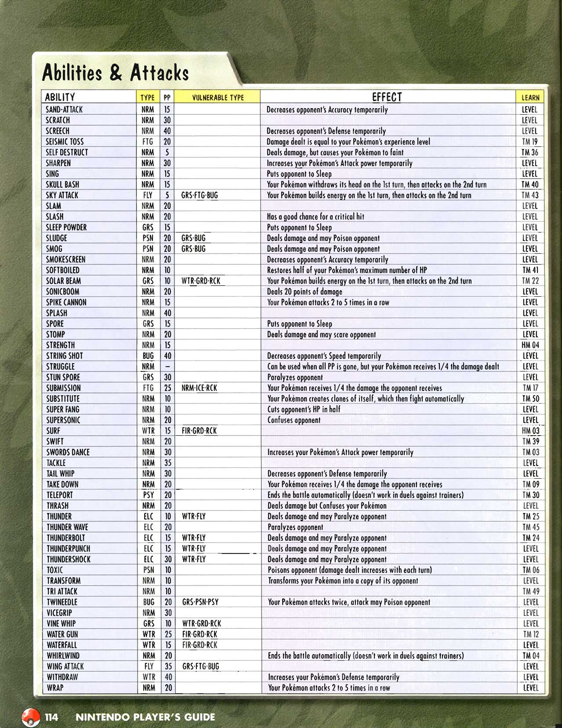
Task: Click "Paralyzes opponent" in the Stun Spore row
Action: pyautogui.click(x=295, y=377)
